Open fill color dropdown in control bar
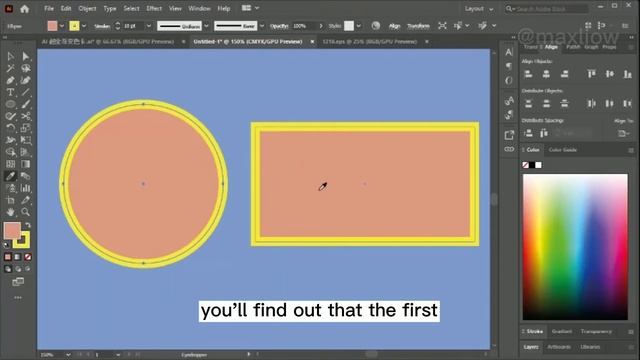The width and height of the screenshot is (640, 360). (x=62, y=26)
